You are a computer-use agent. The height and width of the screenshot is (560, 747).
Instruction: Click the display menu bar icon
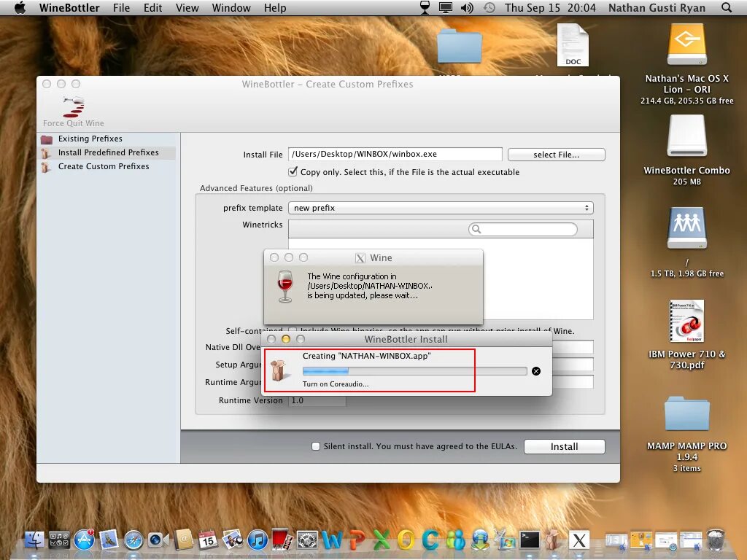click(446, 7)
